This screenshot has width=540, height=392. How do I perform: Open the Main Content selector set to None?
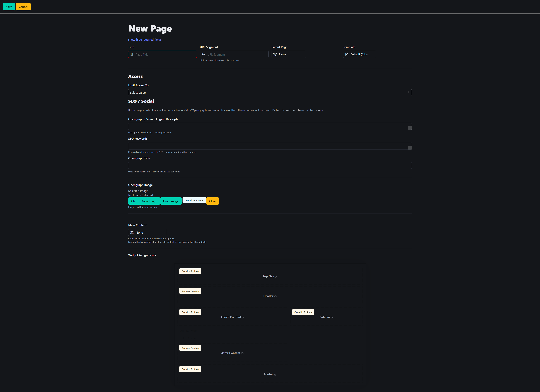click(147, 232)
